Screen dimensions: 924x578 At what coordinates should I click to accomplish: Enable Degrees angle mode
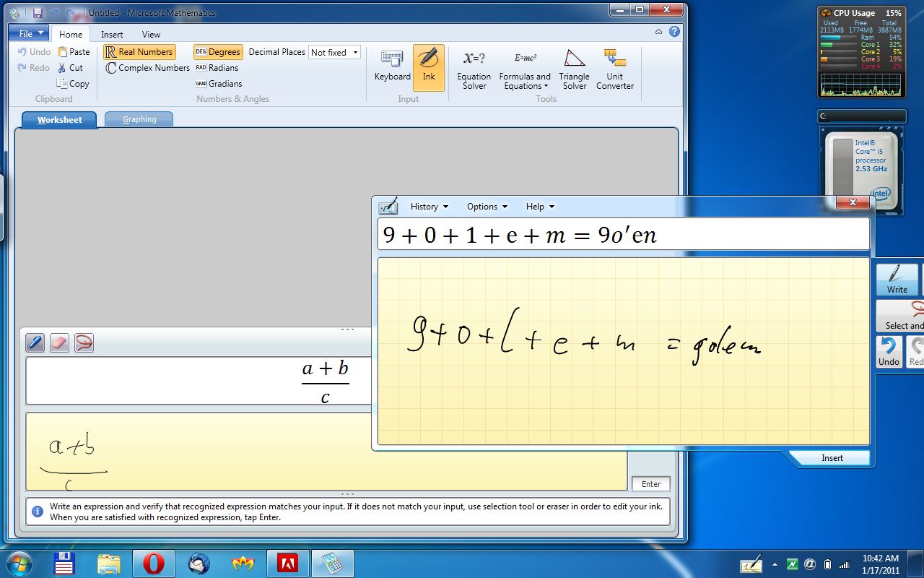[x=218, y=51]
